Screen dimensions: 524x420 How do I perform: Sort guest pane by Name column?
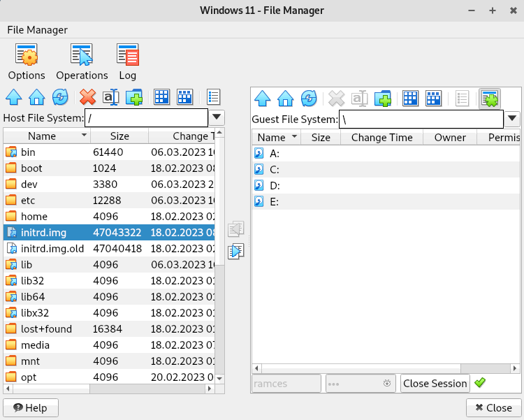coord(277,138)
